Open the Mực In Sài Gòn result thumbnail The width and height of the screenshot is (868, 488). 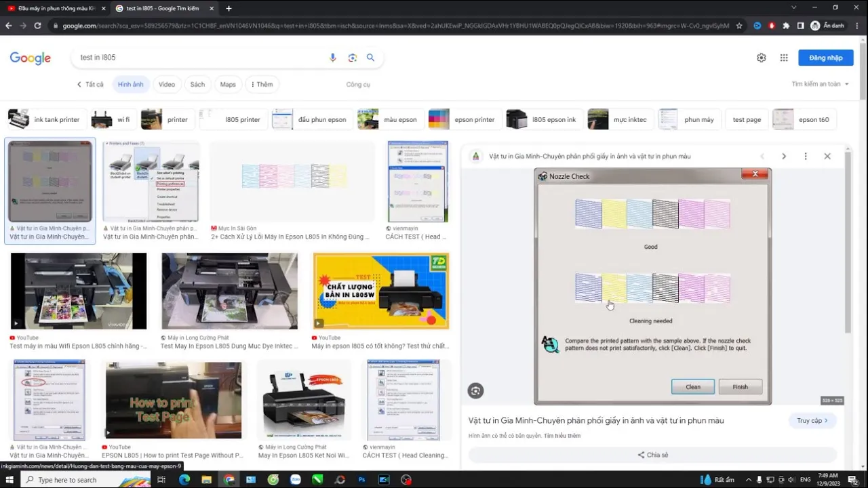(292, 182)
